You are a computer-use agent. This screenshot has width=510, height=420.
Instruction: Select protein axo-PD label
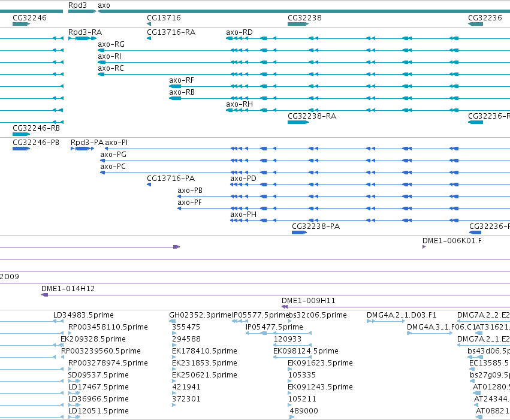(x=243, y=179)
